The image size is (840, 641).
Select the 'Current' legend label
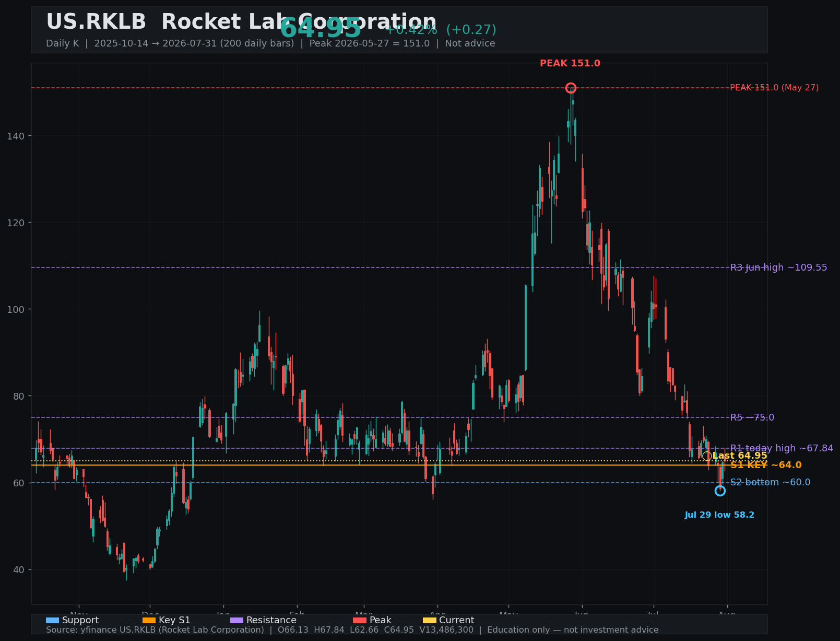(457, 621)
